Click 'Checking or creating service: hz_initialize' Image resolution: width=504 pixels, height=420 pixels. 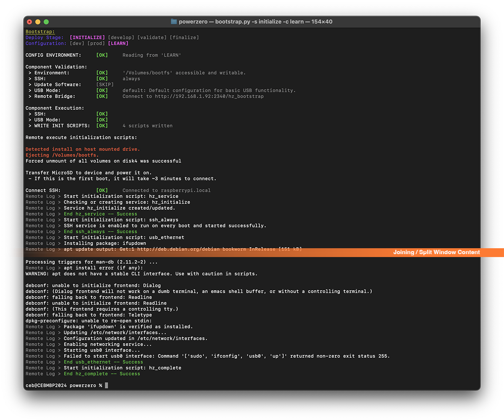click(127, 202)
